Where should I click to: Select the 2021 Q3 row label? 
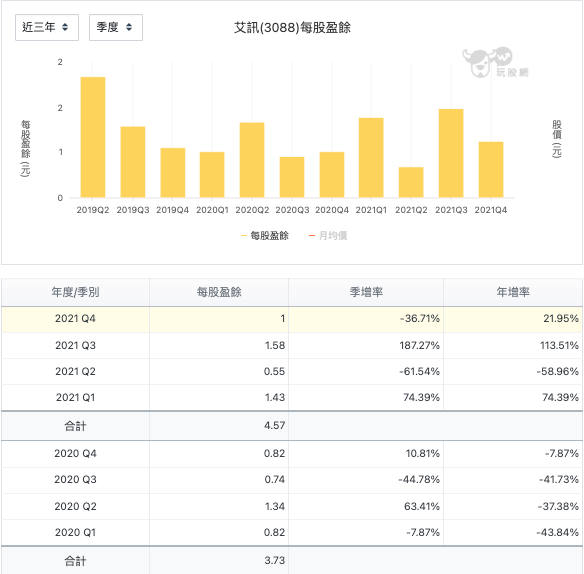click(x=75, y=346)
